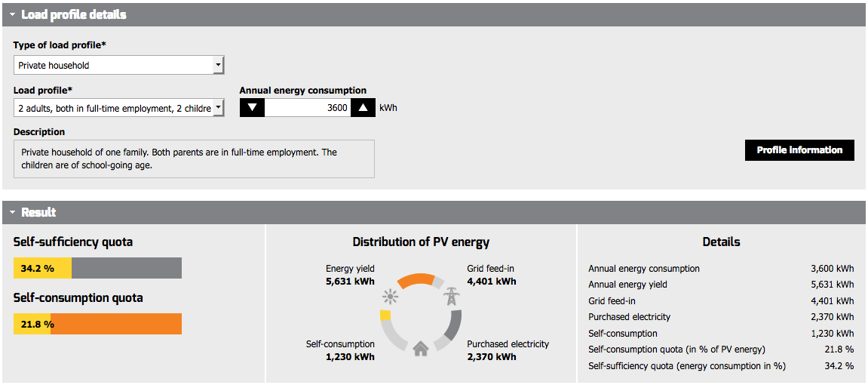Click the annual energy consumption input field
Image resolution: width=868 pixels, height=385 pixels.
308,107
